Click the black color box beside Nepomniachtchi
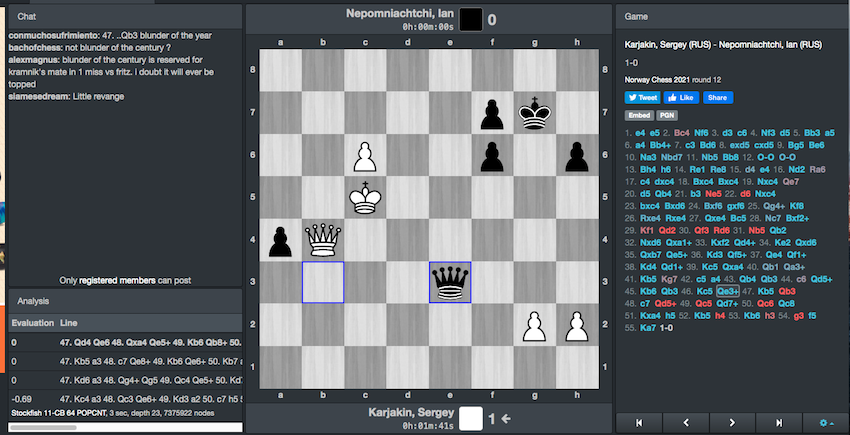This screenshot has width=850, height=435. point(471,20)
